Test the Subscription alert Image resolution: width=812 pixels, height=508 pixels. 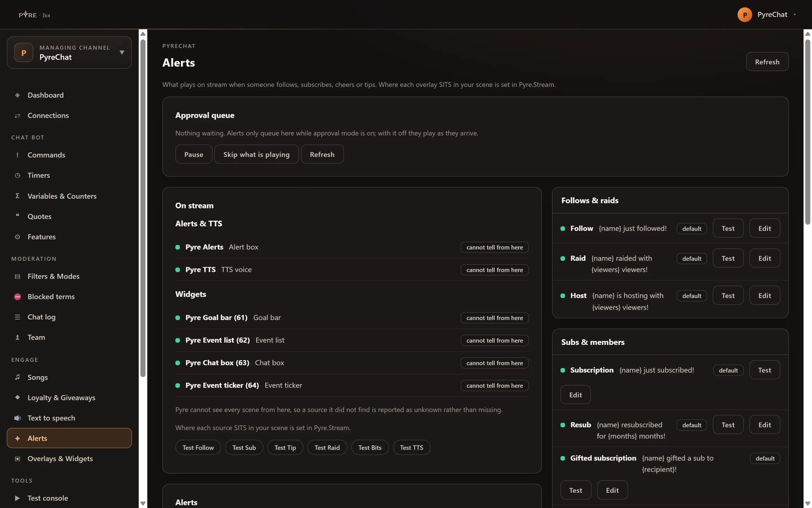(x=765, y=370)
